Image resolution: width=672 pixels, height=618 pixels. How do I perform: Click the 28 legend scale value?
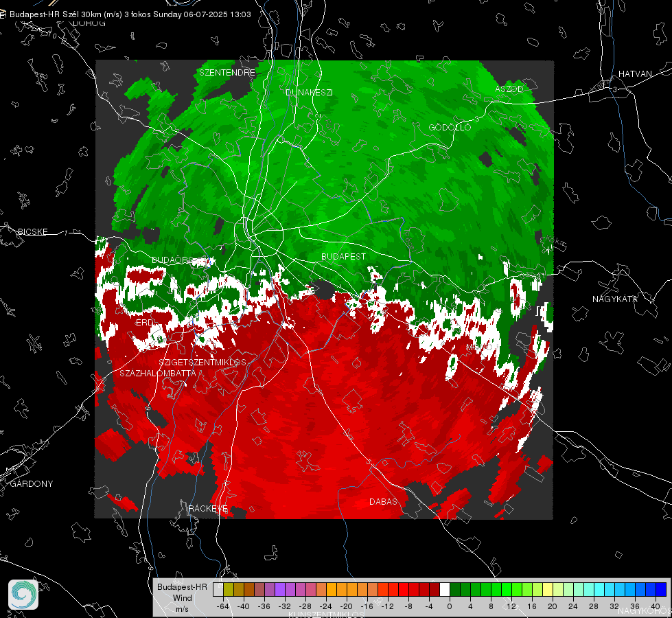594,606
